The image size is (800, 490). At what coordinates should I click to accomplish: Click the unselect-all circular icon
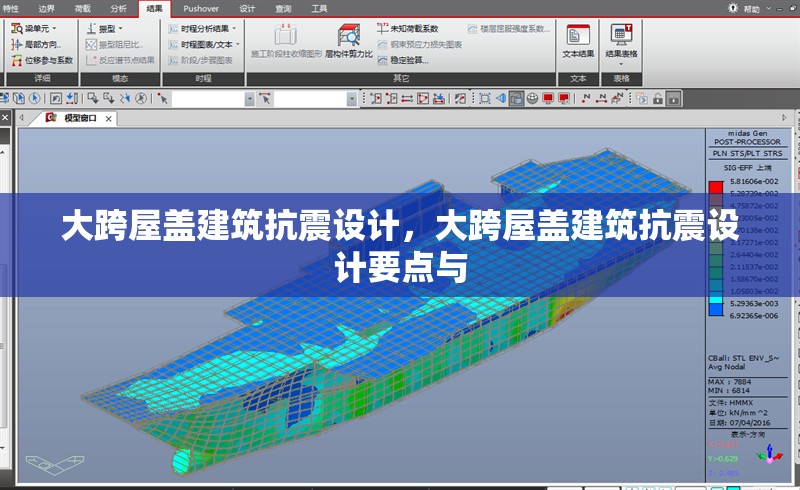141,99
